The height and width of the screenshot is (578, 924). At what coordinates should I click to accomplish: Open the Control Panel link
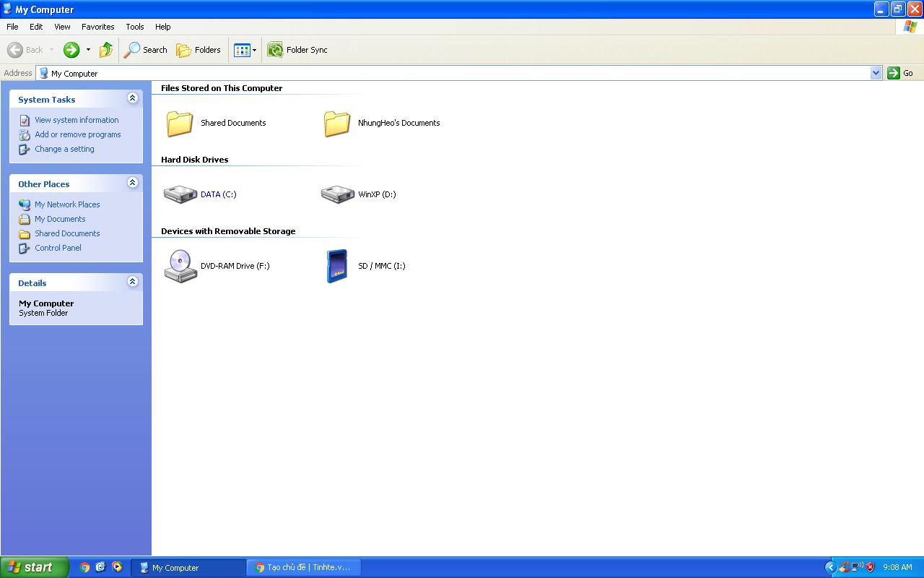tap(58, 248)
